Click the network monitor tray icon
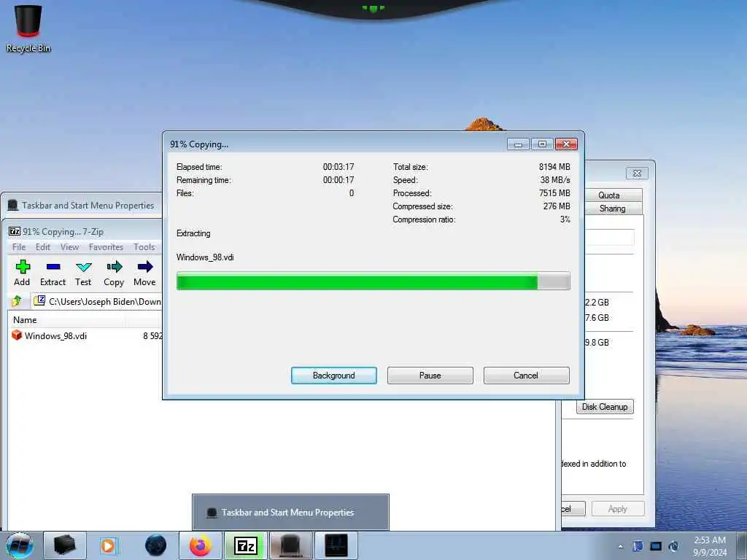The height and width of the screenshot is (560, 747). point(656,546)
